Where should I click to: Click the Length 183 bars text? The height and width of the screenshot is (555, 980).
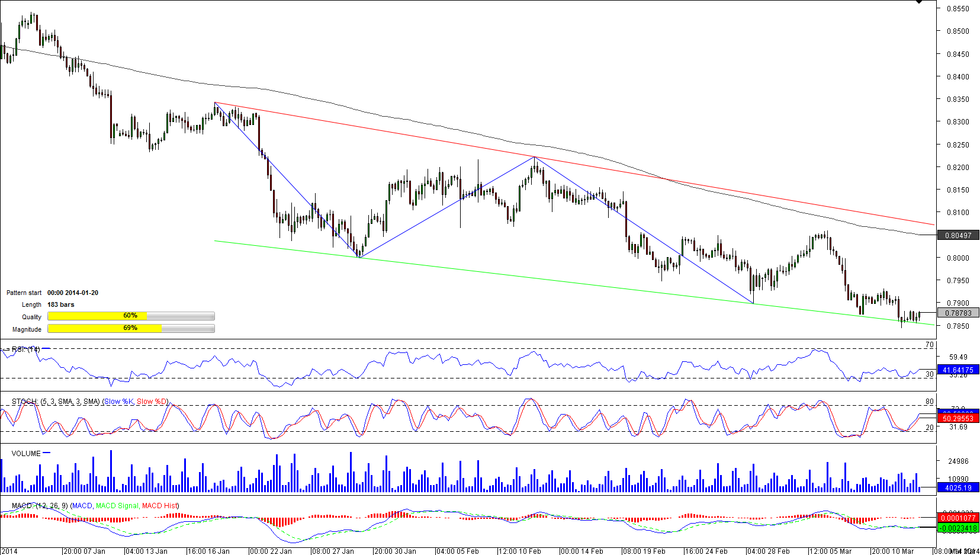pos(61,304)
